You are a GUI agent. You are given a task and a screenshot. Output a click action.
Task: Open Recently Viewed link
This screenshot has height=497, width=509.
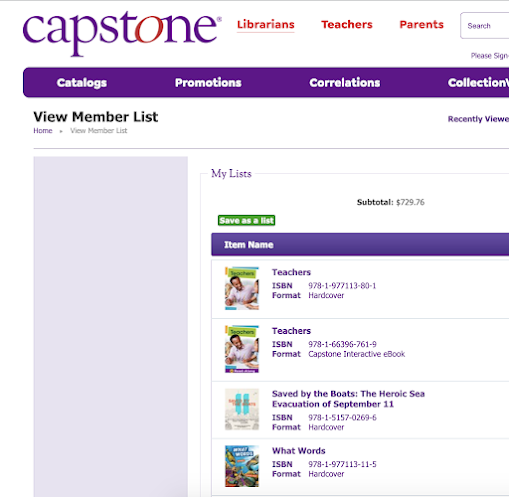478,119
